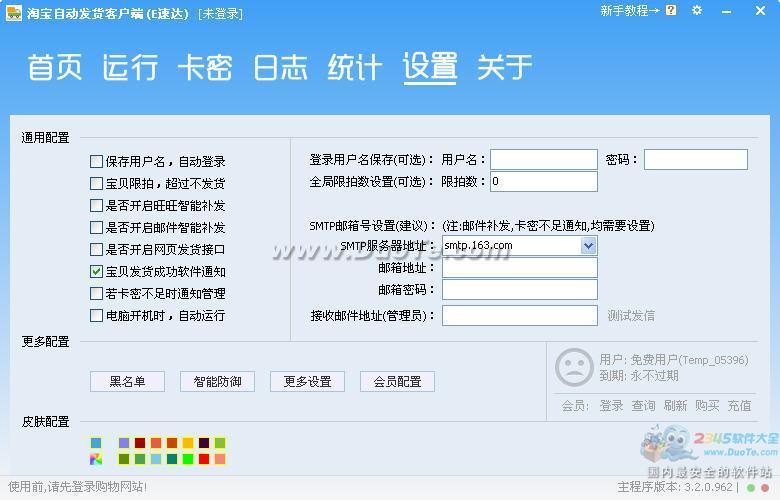Image resolution: width=780 pixels, height=500 pixels.
Task: Click the 购买 member link
Action: tap(707, 405)
